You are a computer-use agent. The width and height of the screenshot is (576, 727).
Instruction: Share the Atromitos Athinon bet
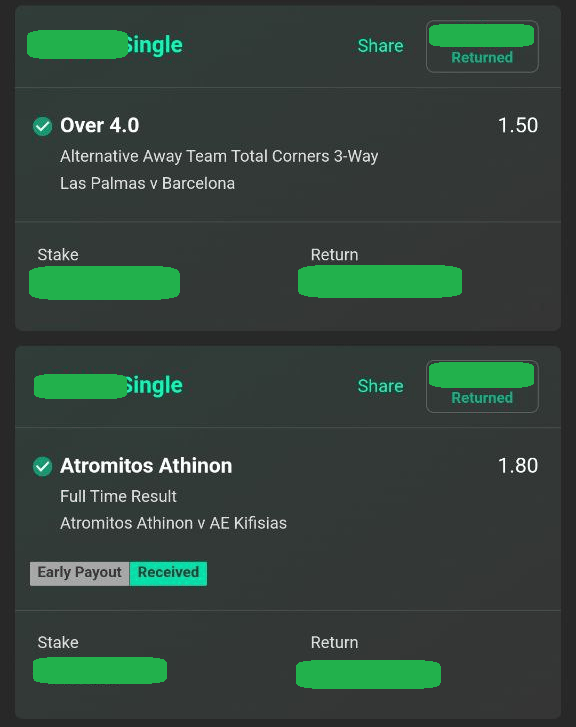click(x=380, y=386)
